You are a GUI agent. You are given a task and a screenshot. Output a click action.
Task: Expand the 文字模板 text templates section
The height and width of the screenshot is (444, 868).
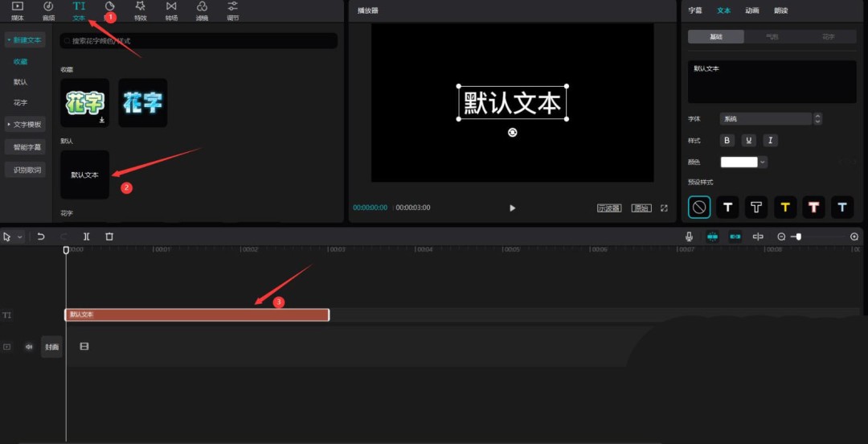pyautogui.click(x=25, y=125)
